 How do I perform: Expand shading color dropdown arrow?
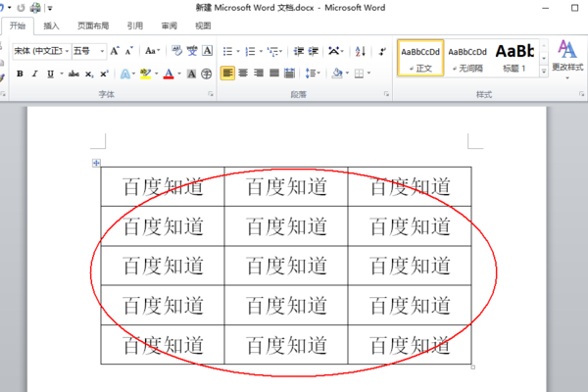347,73
